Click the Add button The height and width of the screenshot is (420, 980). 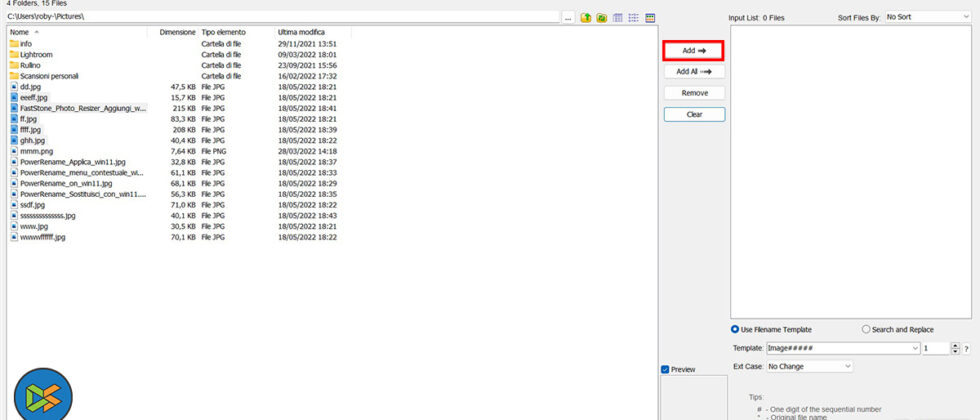[694, 51]
